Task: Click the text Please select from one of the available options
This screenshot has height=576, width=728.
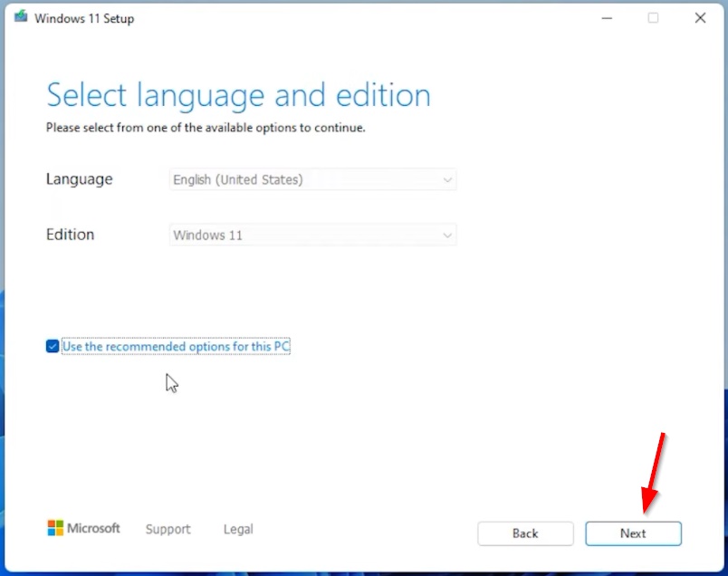Action: pyautogui.click(x=206, y=128)
